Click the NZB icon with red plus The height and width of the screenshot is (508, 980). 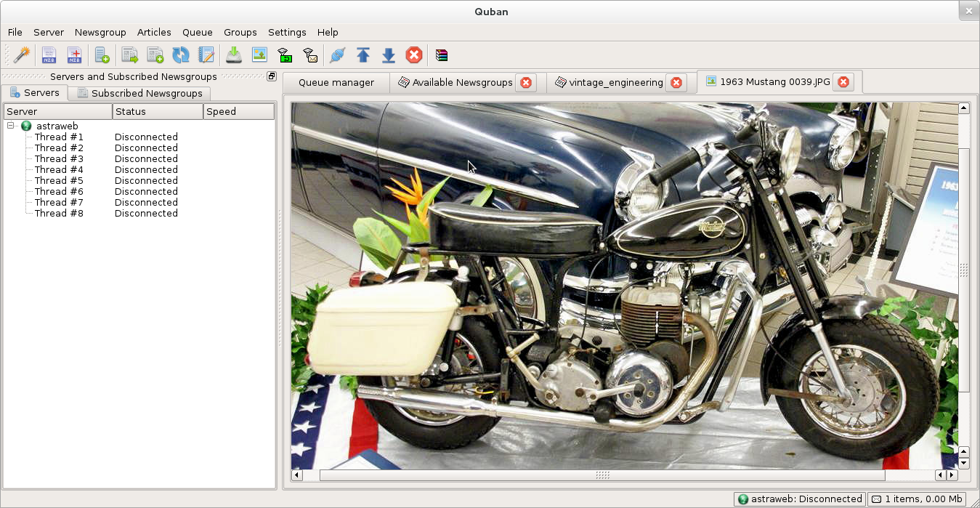click(x=74, y=55)
